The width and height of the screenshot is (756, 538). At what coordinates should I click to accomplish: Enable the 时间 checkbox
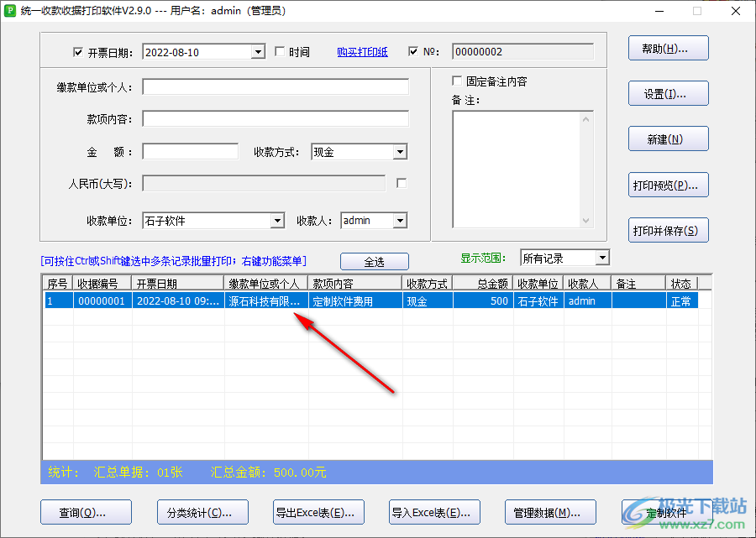coord(281,51)
